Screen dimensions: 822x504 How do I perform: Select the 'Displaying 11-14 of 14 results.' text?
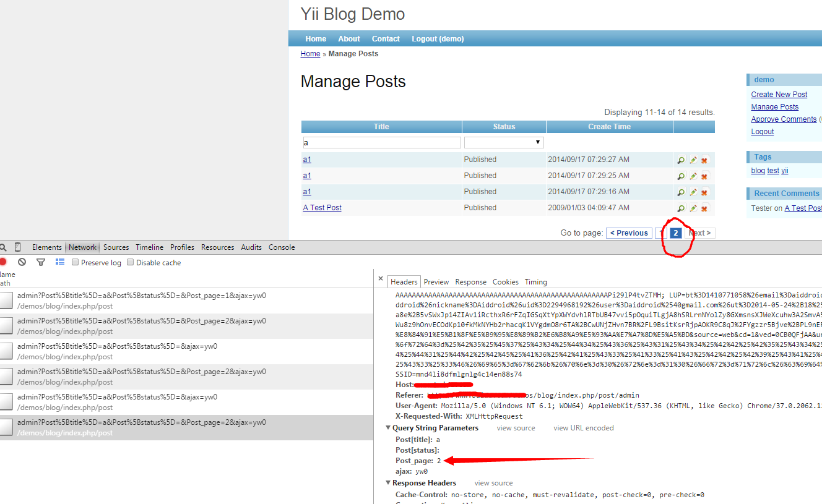(660, 113)
